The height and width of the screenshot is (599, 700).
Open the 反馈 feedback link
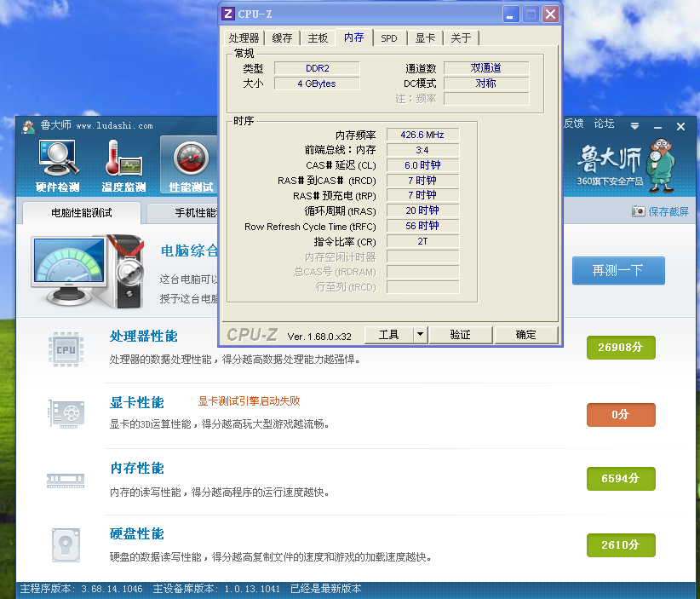(x=573, y=124)
